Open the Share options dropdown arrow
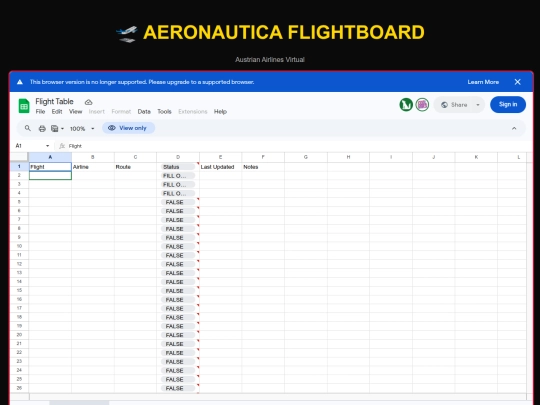The width and height of the screenshot is (540, 405). tap(478, 105)
